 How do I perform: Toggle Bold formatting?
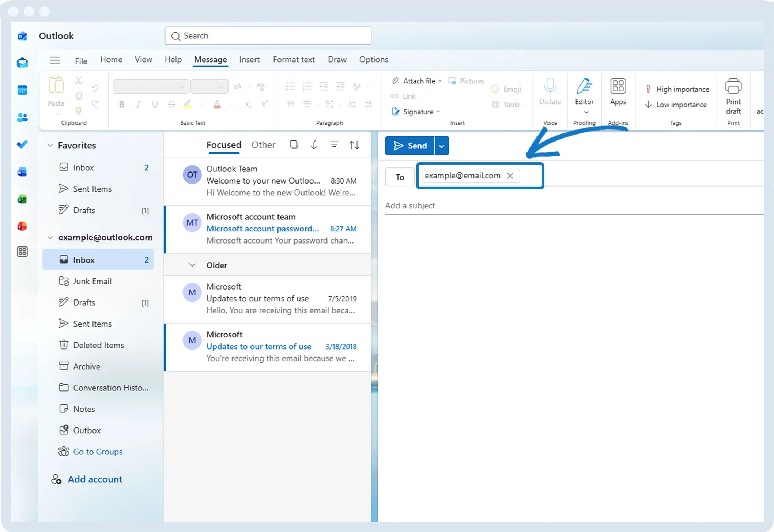click(122, 105)
